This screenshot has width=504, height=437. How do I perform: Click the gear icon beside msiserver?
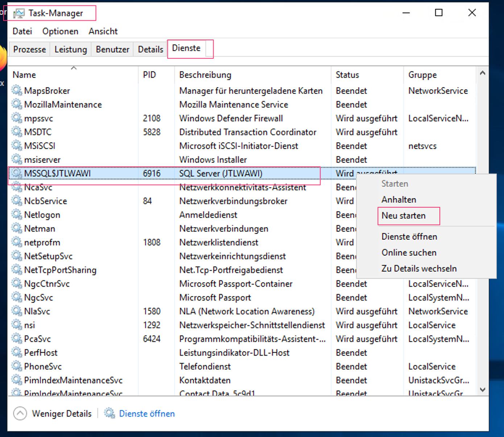17,159
